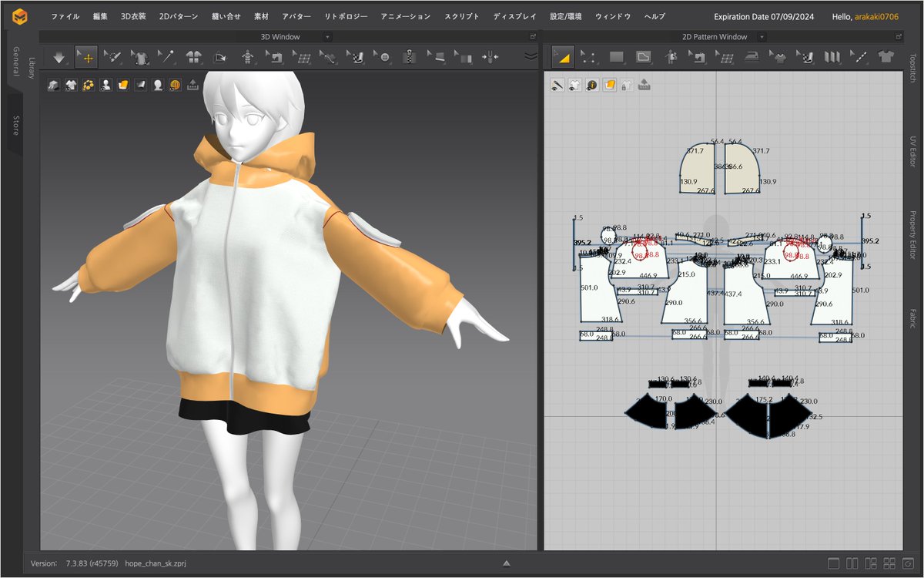Viewport: 924px width, 578px height.
Task: Select Edit Pattern tool with yellow triangle
Action: pyautogui.click(x=563, y=56)
